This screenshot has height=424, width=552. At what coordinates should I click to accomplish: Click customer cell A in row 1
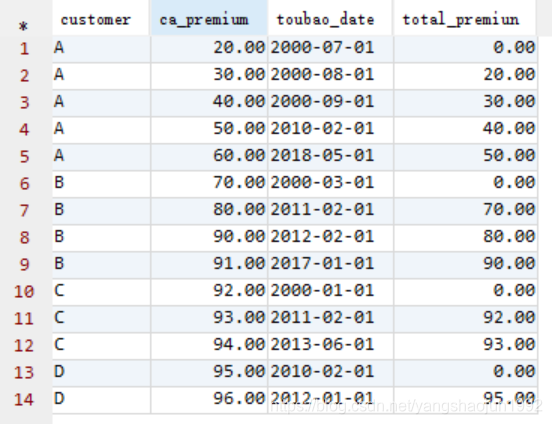click(101, 49)
